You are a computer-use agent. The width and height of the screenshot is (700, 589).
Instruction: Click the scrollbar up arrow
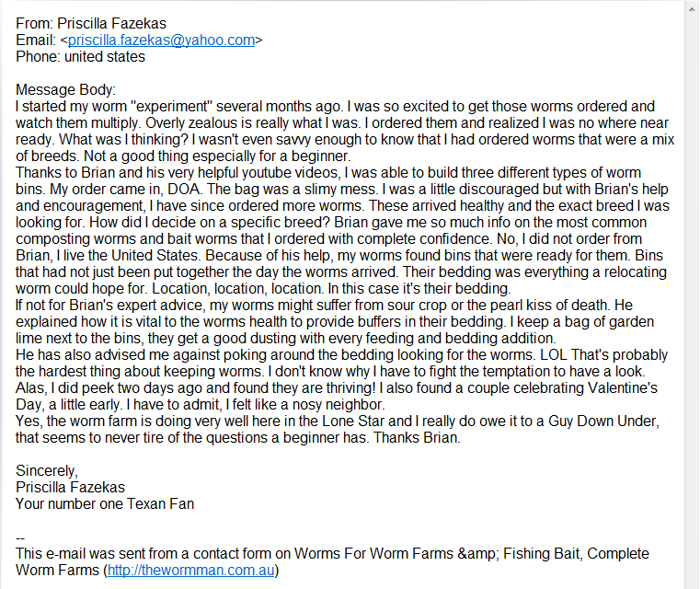tap(692, 8)
